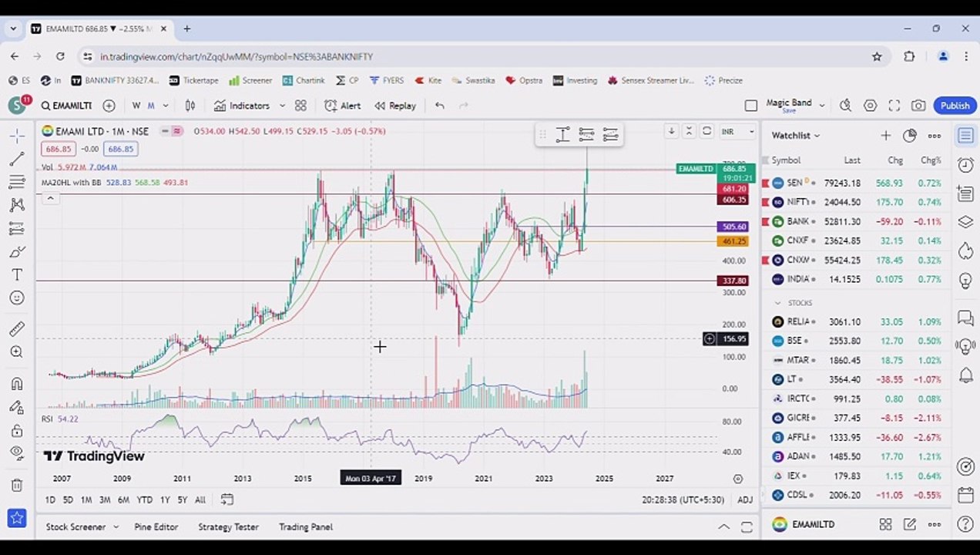Viewport: 980px width, 555px height.
Task: Select the ruler measure tool
Action: (x=16, y=329)
